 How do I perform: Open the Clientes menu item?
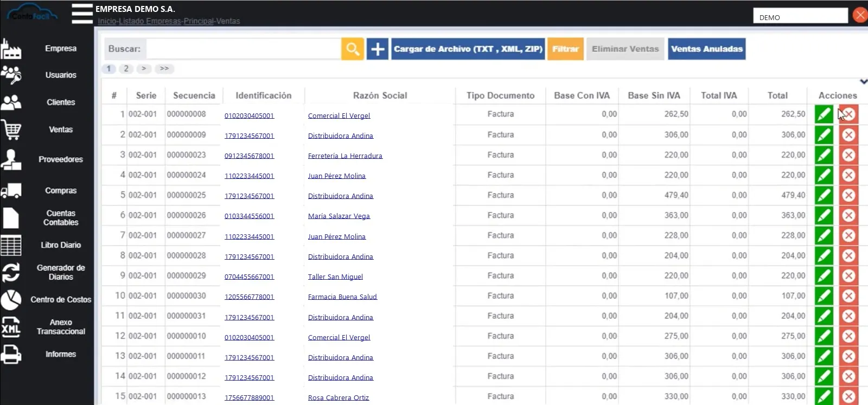[61, 102]
